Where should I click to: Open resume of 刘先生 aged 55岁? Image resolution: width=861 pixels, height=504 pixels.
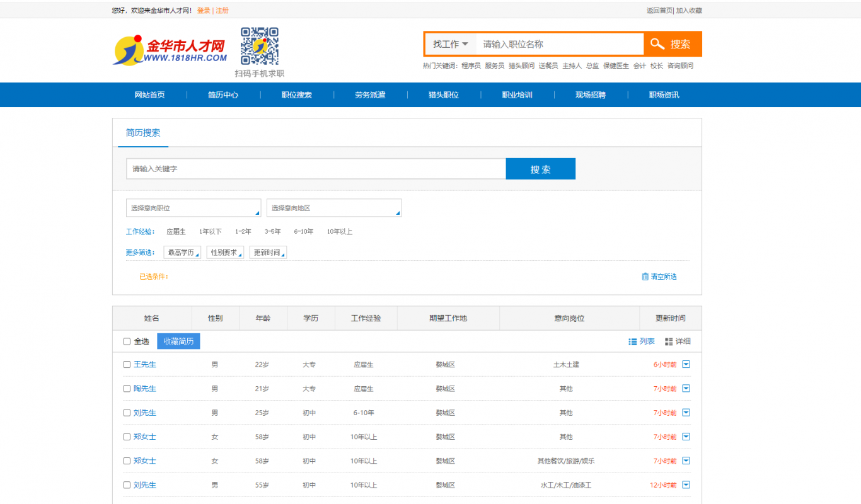(145, 485)
